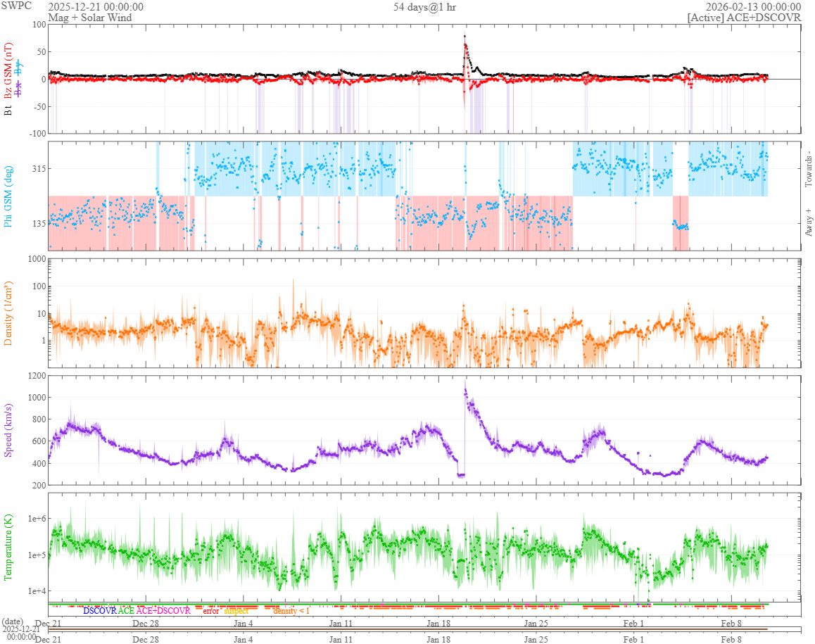Toggle the red Bz GSM series label
Screen dimensions: 815x644
[x=8, y=71]
